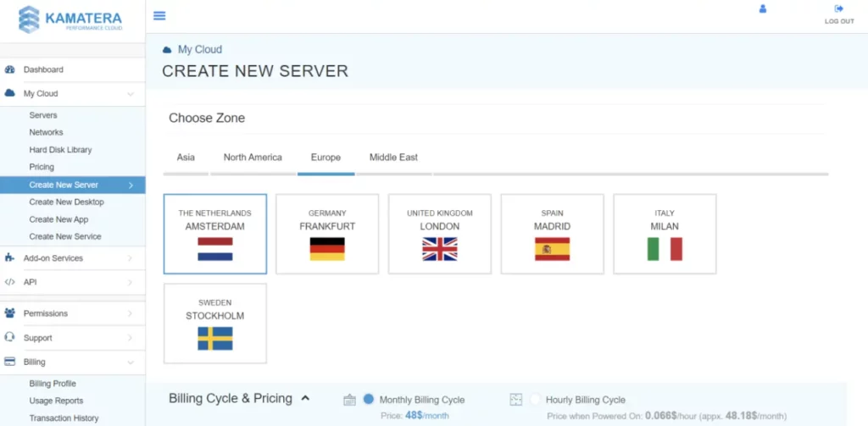868x426 pixels.
Task: Collapse Billing Cycle & Pricing section
Action: [305, 398]
